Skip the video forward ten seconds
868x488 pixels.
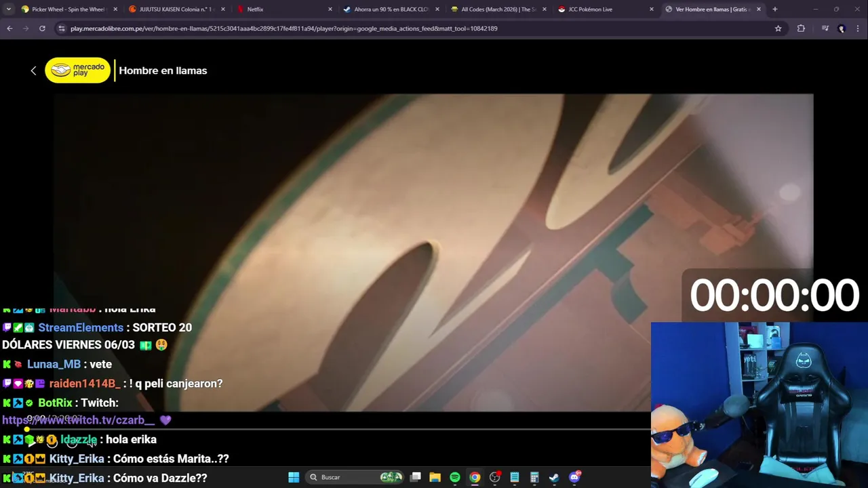[x=72, y=443]
